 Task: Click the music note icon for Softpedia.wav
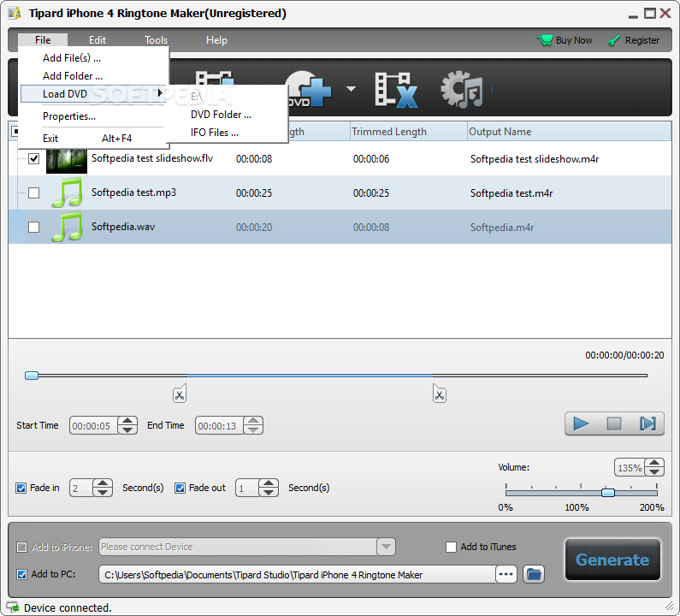[67, 227]
